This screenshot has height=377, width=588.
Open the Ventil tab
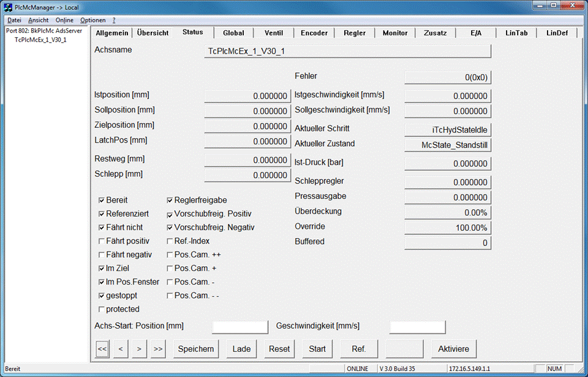(x=274, y=33)
